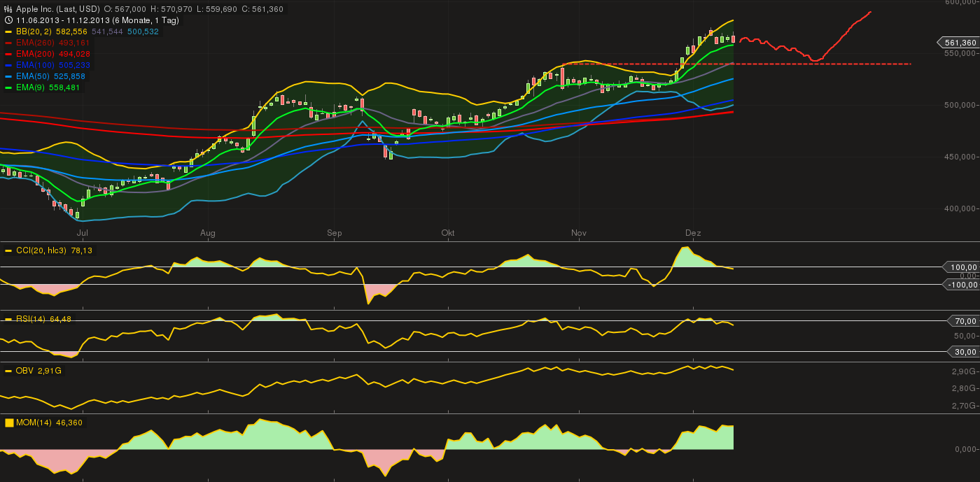Click the red EMA(200) legend color dash

[x=8, y=54]
